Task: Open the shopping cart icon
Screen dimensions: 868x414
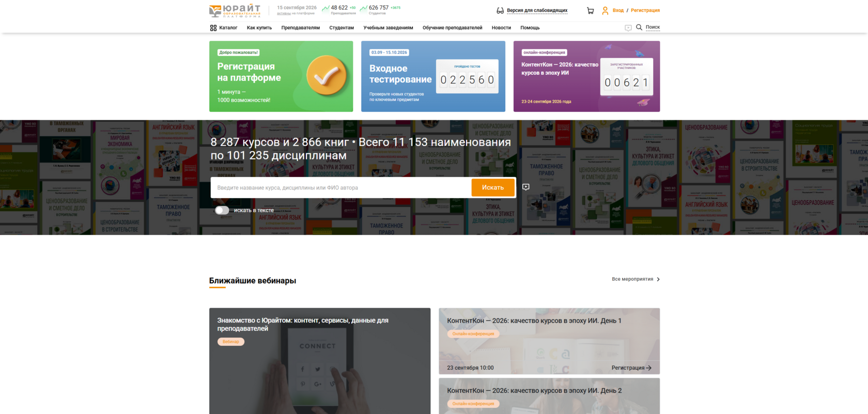Action: 590,10
